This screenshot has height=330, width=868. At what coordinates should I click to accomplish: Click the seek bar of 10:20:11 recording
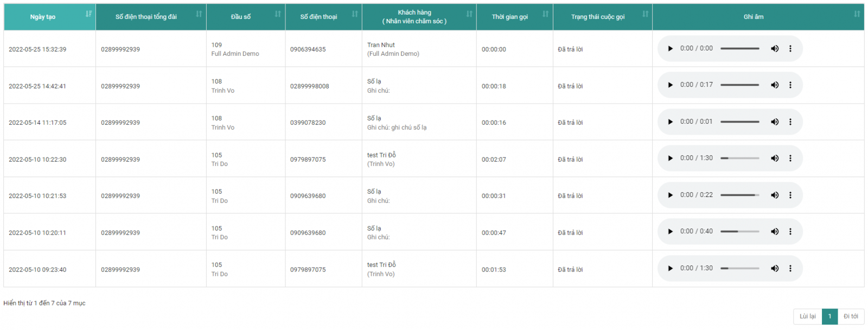click(x=740, y=232)
